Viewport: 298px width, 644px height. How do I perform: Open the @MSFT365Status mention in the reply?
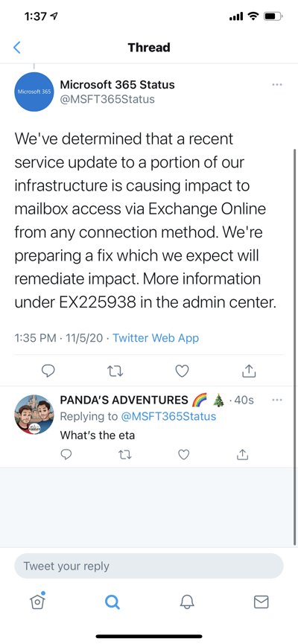[168, 416]
